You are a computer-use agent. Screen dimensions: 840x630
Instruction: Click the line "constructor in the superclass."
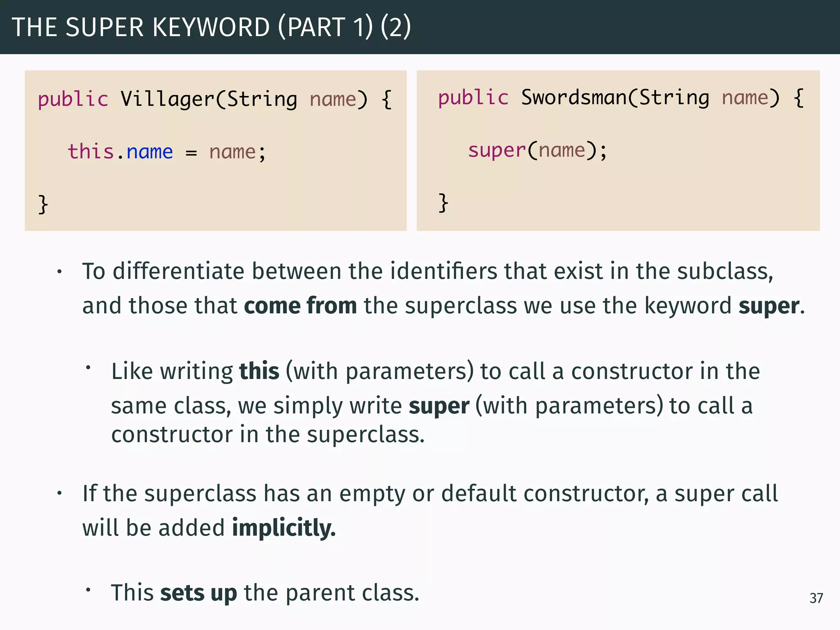tap(267, 434)
